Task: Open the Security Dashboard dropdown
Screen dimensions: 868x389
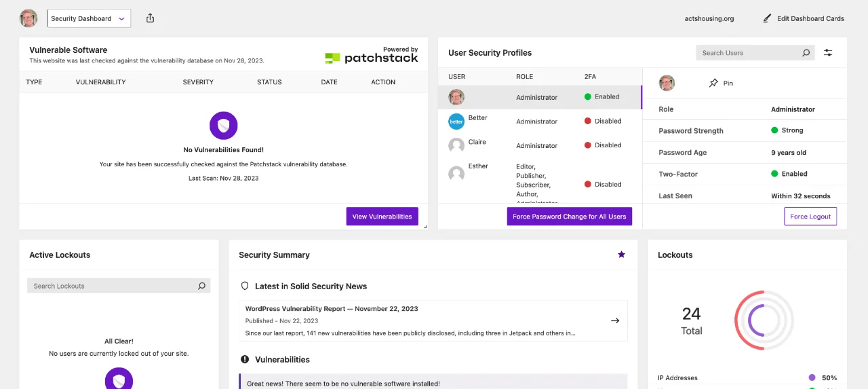Action: 89,19
